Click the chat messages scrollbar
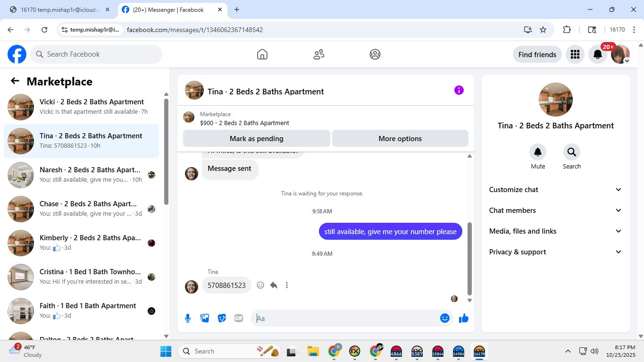This screenshot has width=644, height=362. [x=469, y=259]
